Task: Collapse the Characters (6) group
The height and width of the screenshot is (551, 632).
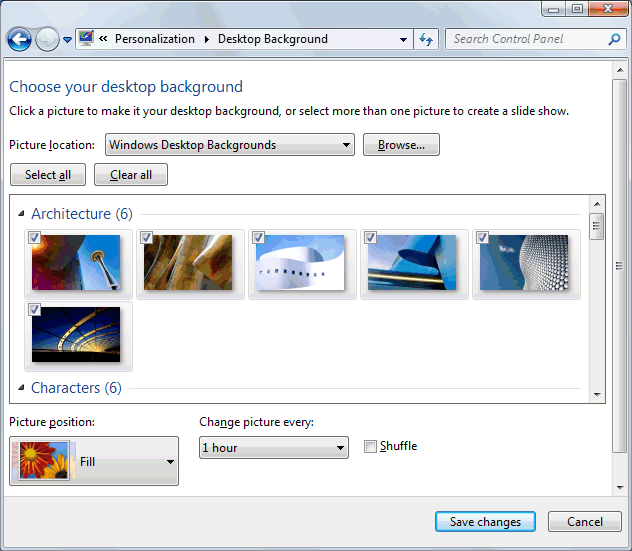Action: 21,388
